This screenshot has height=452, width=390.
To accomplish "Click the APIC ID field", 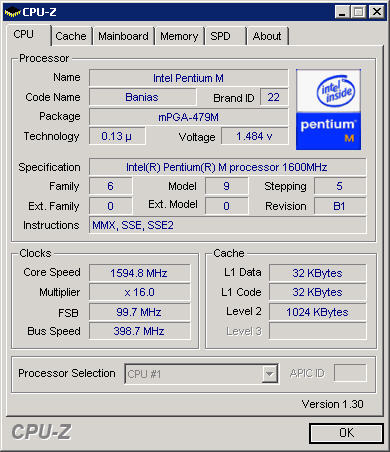I will click(350, 373).
